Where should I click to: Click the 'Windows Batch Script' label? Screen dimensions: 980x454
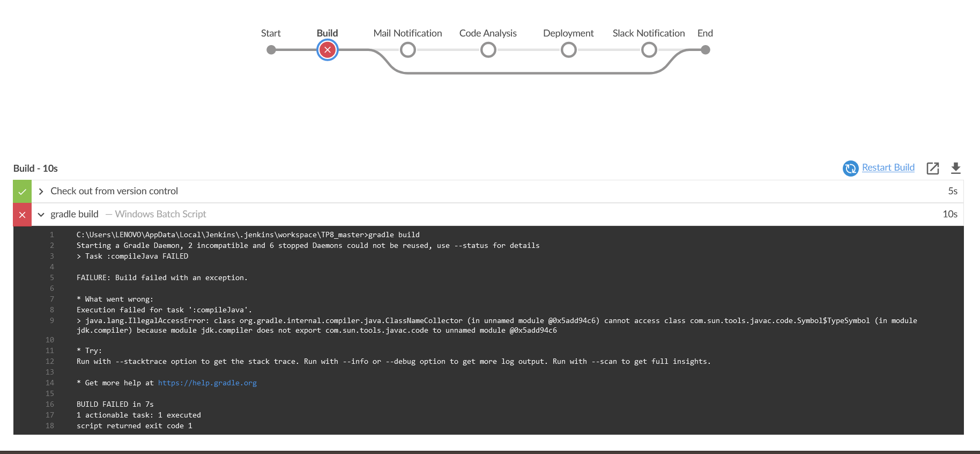160,214
